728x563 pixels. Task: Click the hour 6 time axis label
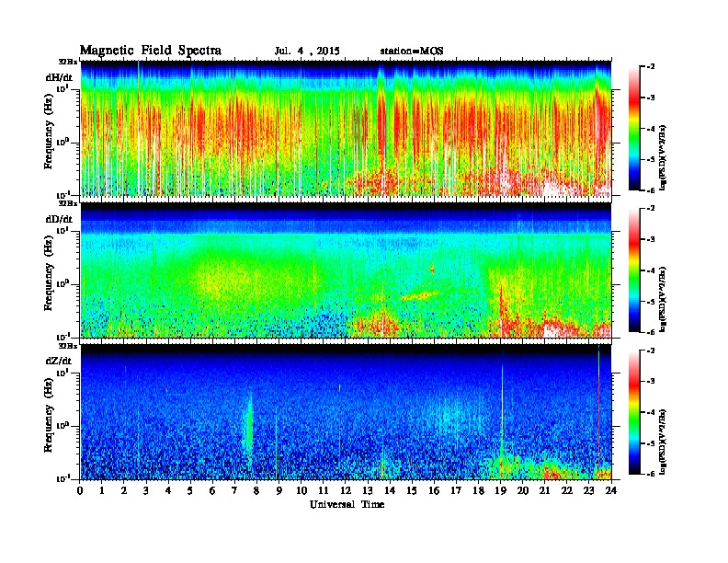212,490
